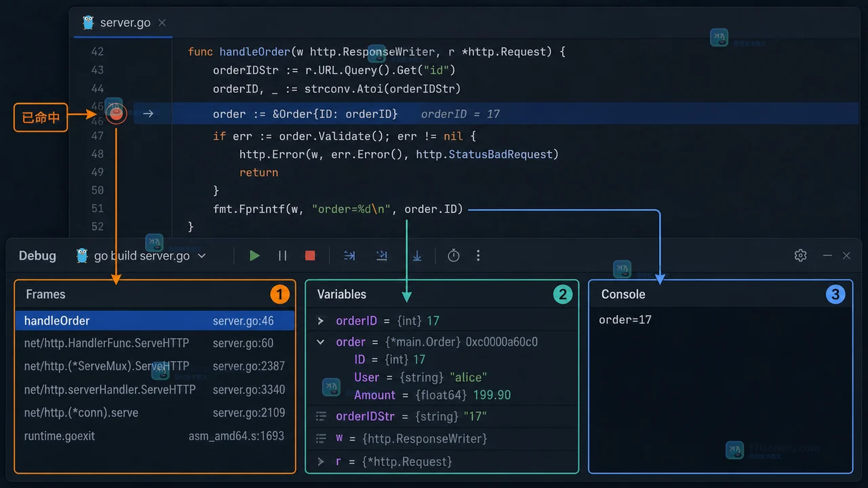The height and width of the screenshot is (488, 868).
Task: Expand the r *http.Request variable
Action: pos(321,462)
